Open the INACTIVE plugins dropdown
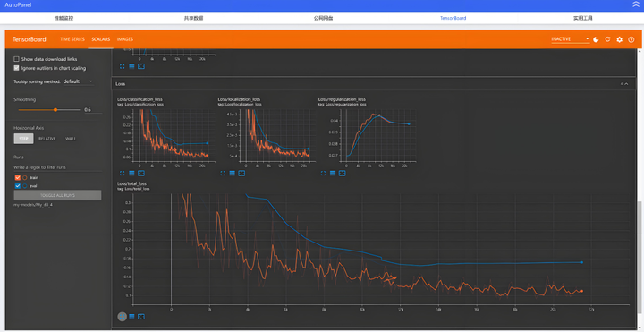 coord(570,39)
